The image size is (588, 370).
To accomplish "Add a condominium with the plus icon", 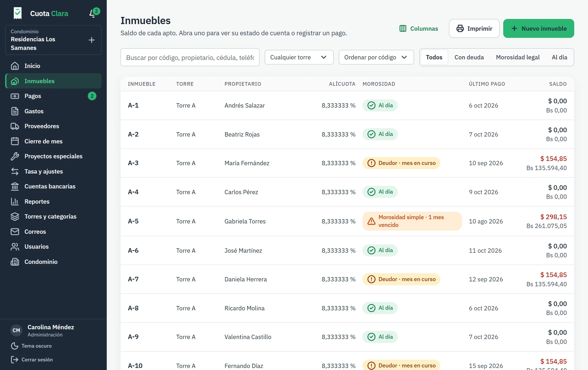I will [92, 40].
